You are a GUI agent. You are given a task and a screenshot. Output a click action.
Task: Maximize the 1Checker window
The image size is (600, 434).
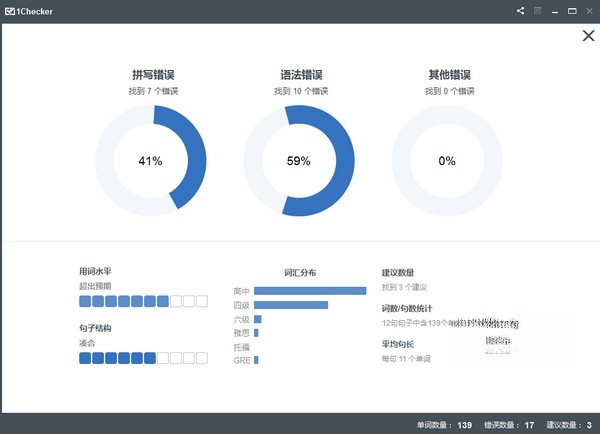tap(572, 11)
